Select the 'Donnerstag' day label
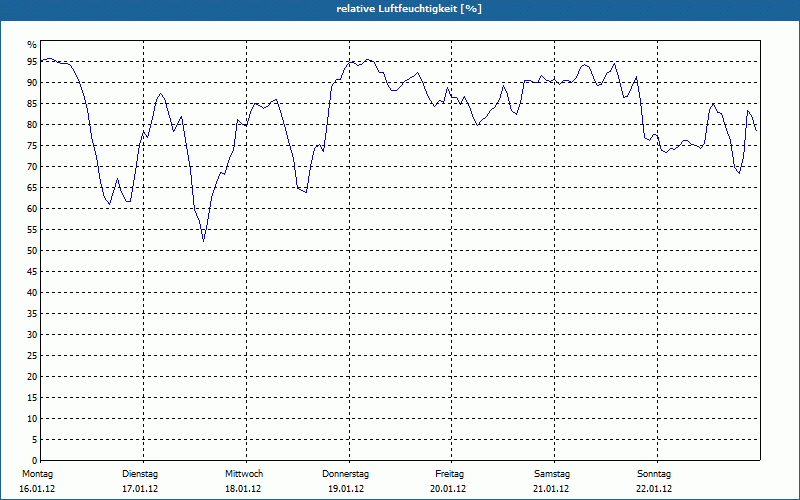This screenshot has height=500, width=800. [345, 474]
